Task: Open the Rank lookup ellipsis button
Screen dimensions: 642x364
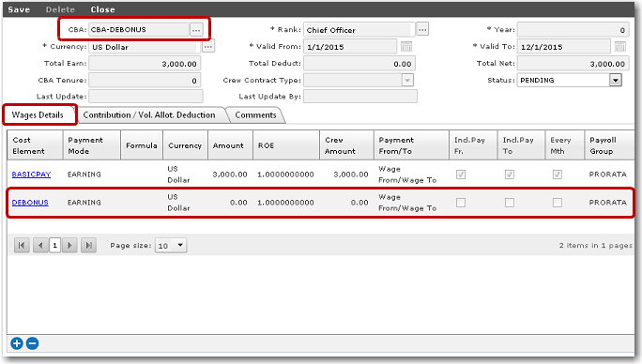Action: tap(422, 29)
